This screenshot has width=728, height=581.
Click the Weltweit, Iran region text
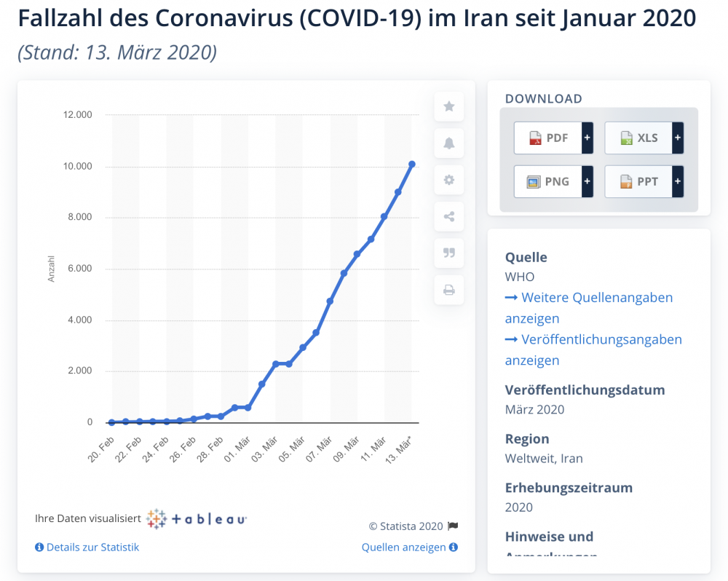pyautogui.click(x=544, y=459)
